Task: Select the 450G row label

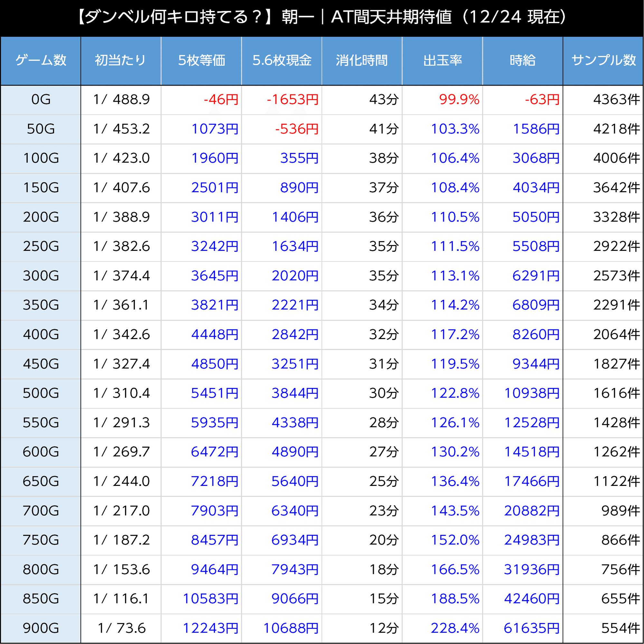Action: (41, 364)
